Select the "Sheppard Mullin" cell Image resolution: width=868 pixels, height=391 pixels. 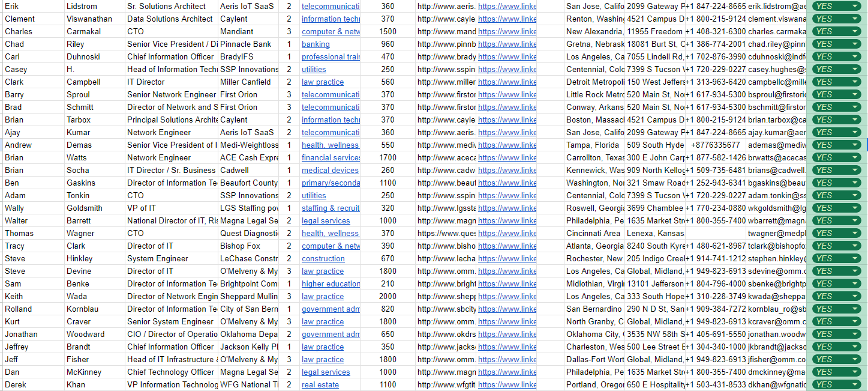click(248, 296)
